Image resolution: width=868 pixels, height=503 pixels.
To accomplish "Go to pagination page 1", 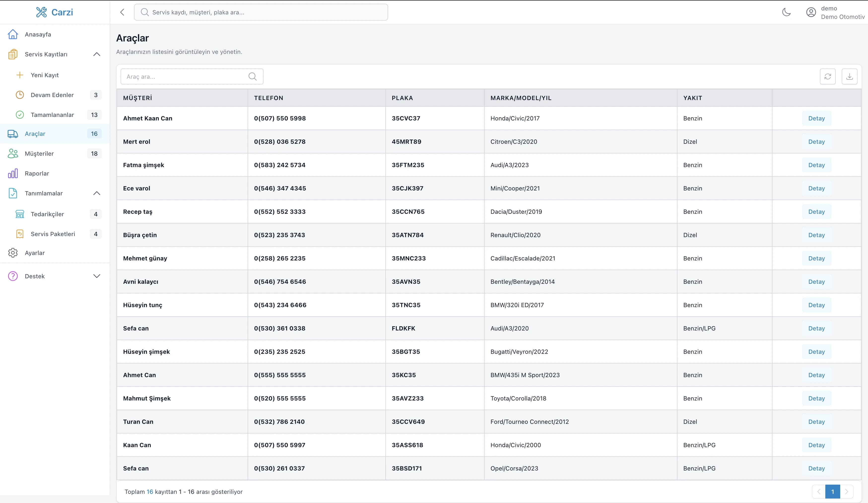I will (833, 492).
